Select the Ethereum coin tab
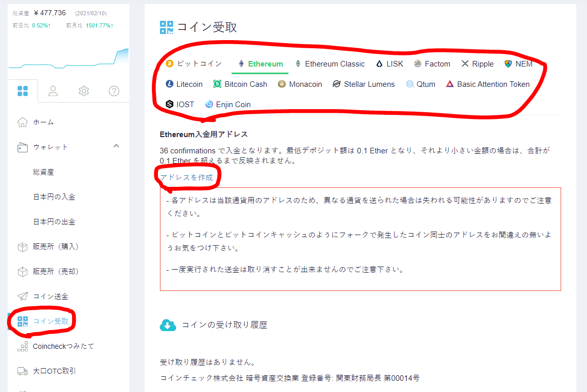The image size is (587, 392). pos(260,63)
